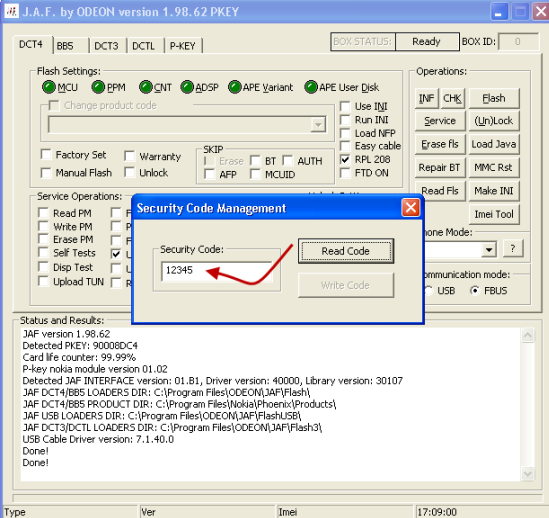Click the Service button

(x=440, y=121)
